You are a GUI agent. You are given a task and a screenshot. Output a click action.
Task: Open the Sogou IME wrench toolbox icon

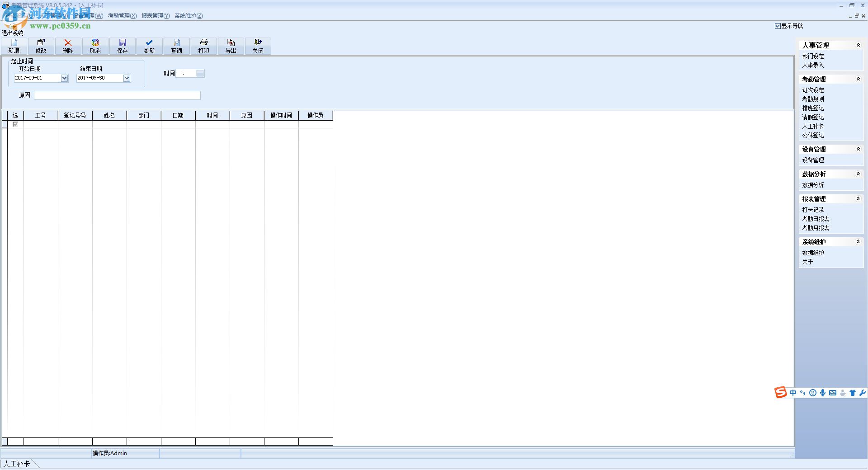point(862,393)
